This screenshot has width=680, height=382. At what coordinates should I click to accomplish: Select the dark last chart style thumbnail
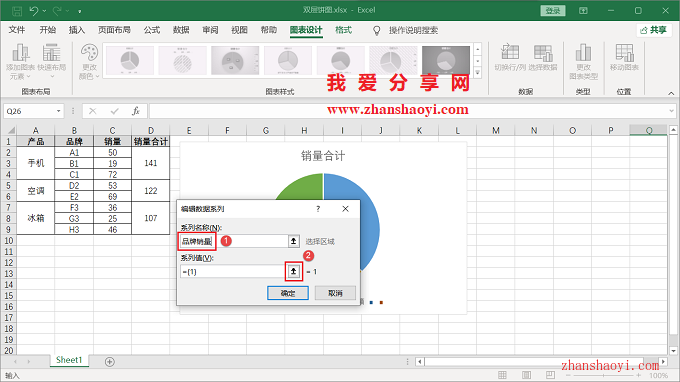pos(446,61)
